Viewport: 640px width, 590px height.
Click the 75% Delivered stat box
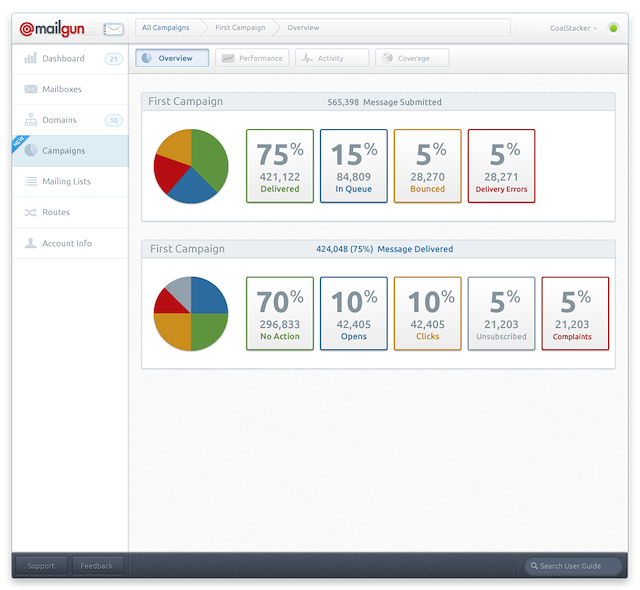pyautogui.click(x=280, y=166)
